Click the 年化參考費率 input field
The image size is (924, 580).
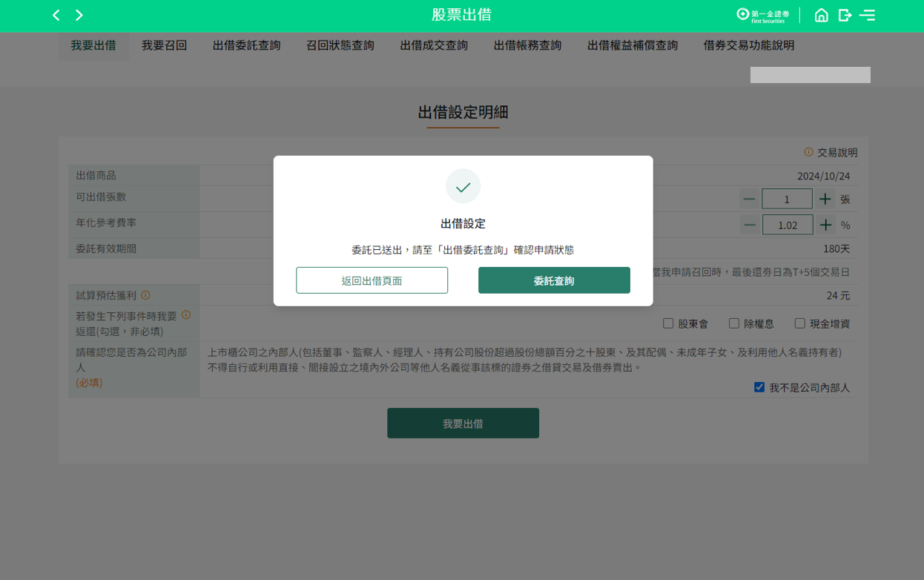[x=787, y=225]
